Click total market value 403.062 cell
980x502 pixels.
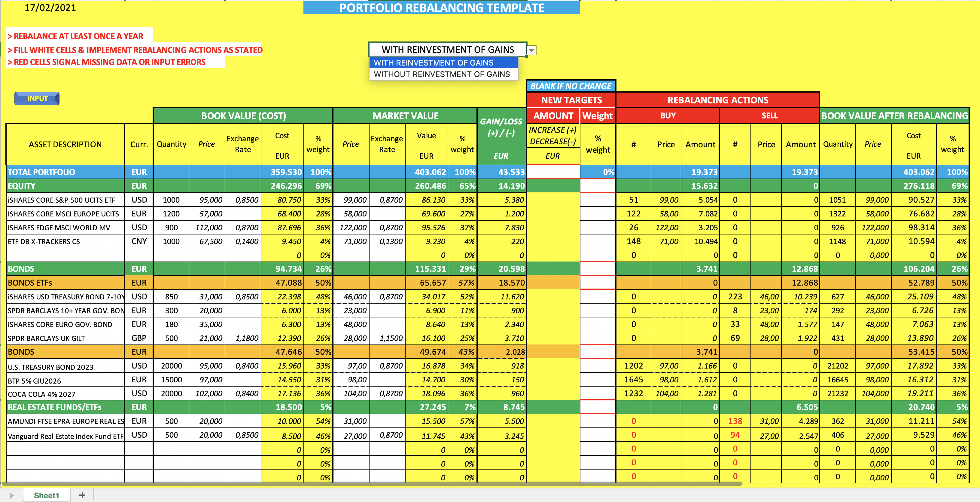click(x=427, y=172)
